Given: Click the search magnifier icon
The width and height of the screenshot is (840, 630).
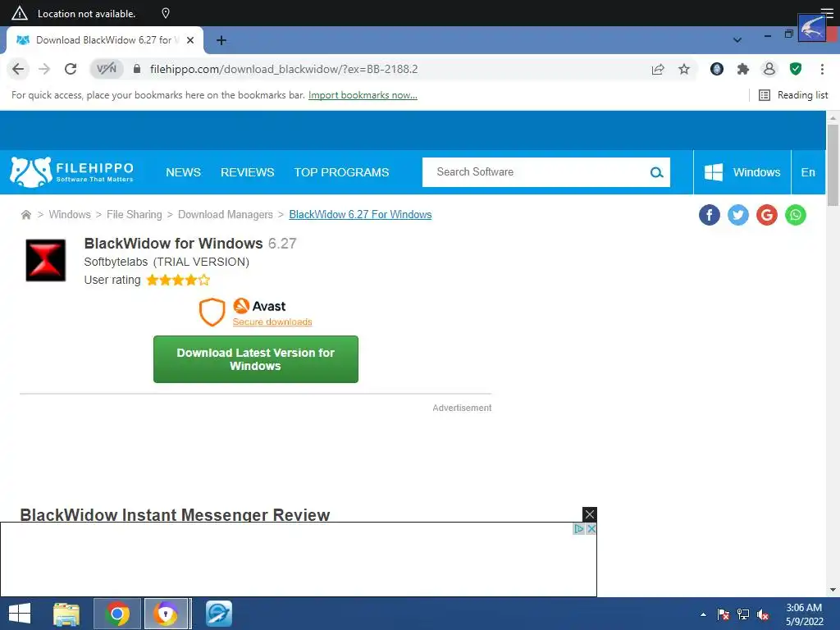Looking at the screenshot, I should tap(657, 172).
